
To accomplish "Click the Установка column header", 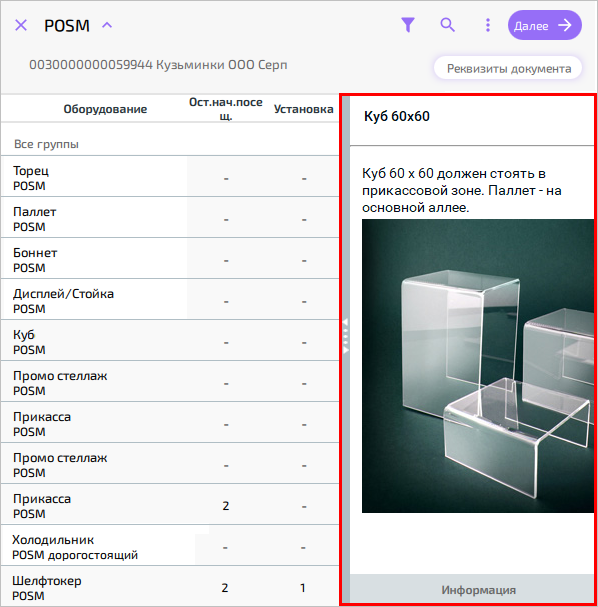I will (x=303, y=109).
